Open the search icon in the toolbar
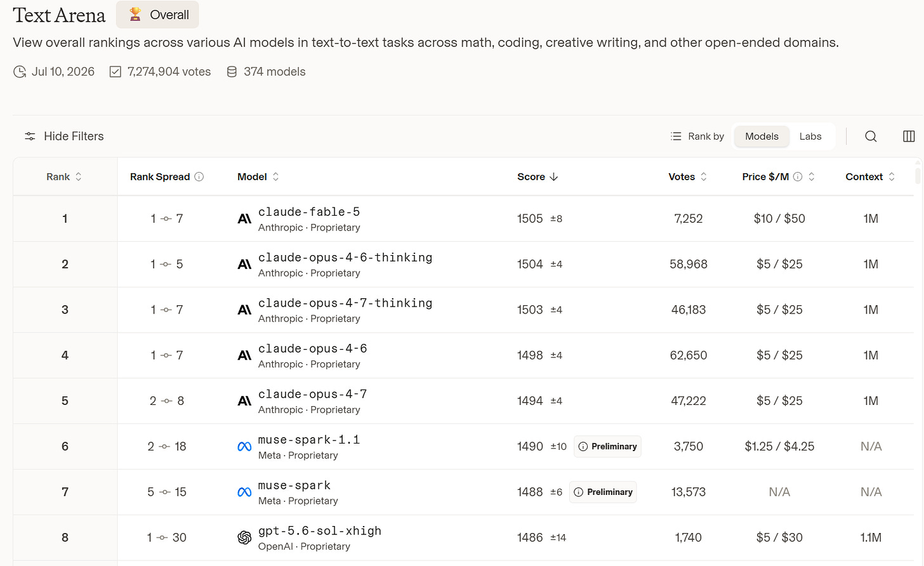 tap(871, 136)
